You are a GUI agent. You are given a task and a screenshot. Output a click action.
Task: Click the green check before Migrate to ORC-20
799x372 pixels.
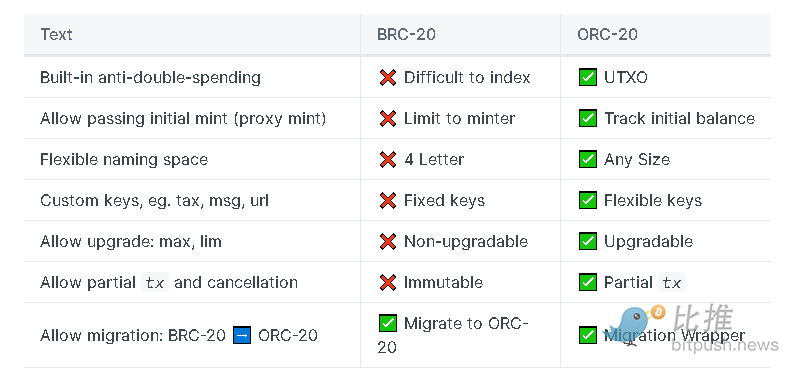point(388,323)
